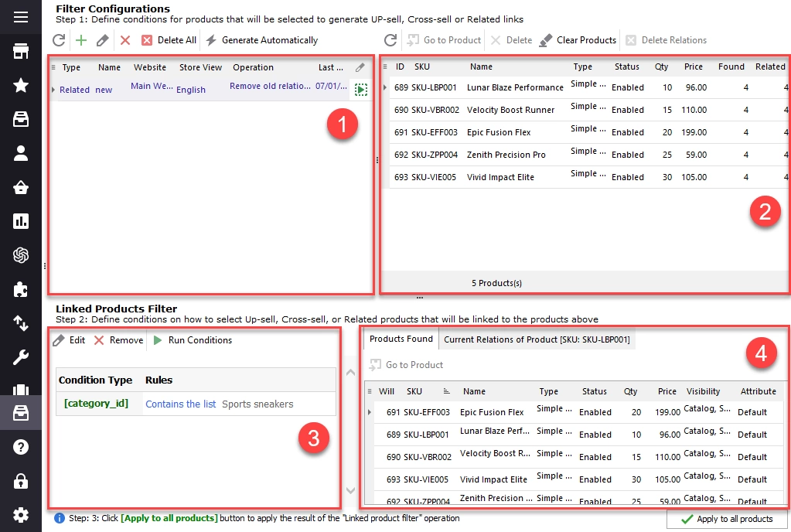791x532 pixels.
Task: Click the pencil edit configuration icon in toolbar
Action: pos(102,40)
